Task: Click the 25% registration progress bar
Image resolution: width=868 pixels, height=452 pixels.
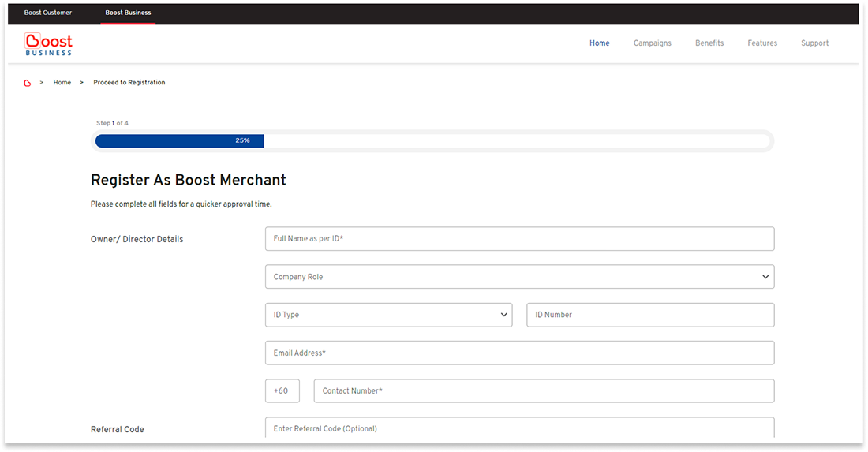Action: coord(432,140)
